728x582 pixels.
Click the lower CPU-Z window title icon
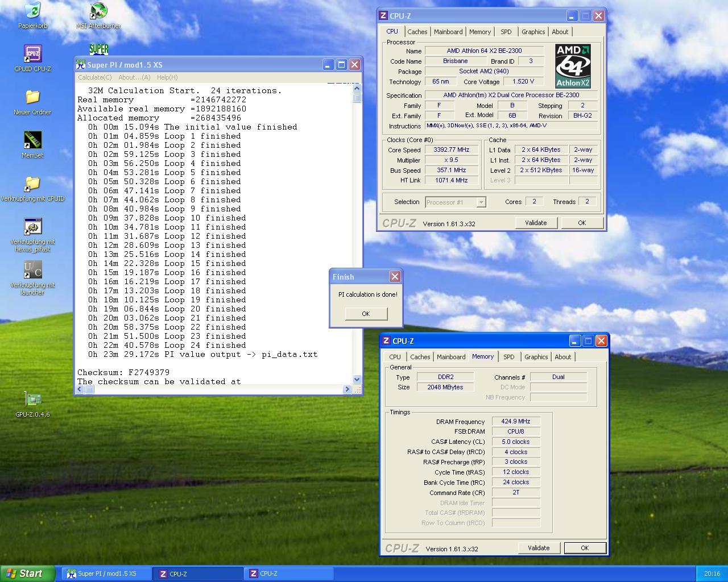(386, 341)
